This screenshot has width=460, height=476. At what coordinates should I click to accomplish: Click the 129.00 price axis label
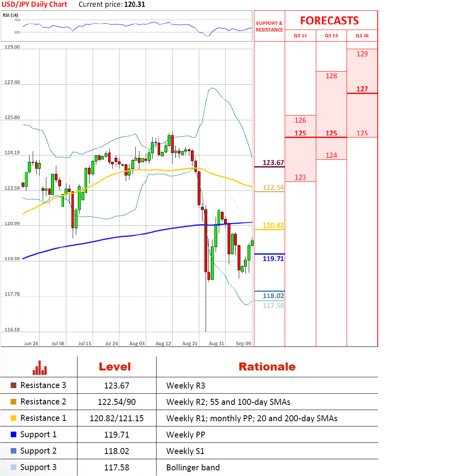(x=12, y=47)
